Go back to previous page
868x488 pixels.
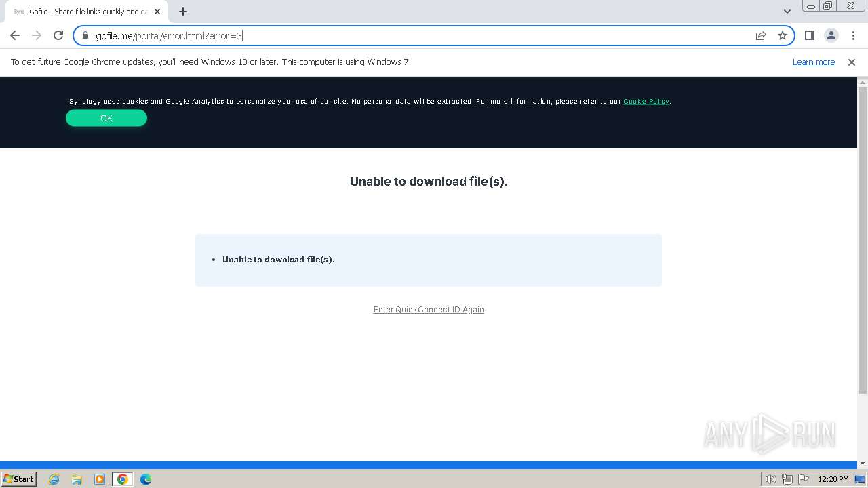coord(15,35)
